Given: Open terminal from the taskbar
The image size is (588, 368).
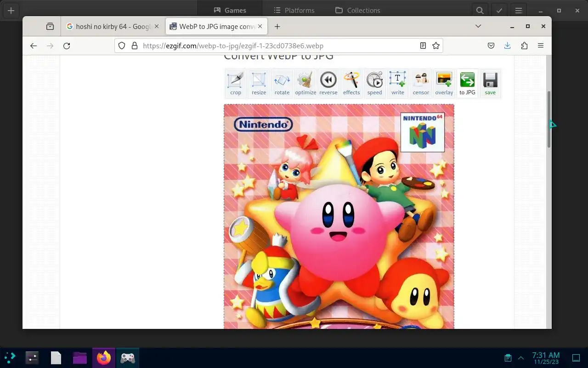Looking at the screenshot, I should tap(32, 357).
